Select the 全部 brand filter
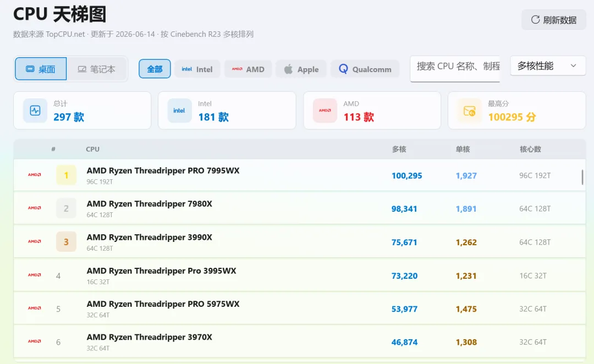 point(155,69)
